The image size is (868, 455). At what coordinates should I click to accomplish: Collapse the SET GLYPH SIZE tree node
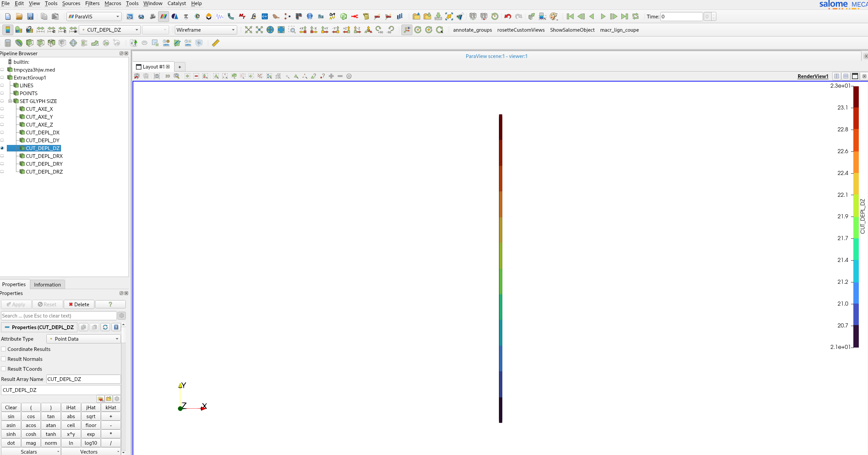10,101
